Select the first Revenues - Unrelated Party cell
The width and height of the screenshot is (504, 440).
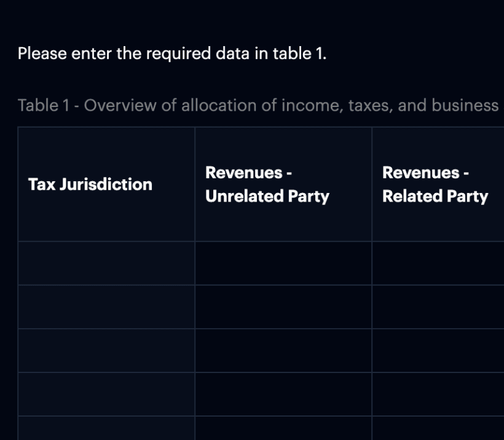pyautogui.click(x=283, y=264)
